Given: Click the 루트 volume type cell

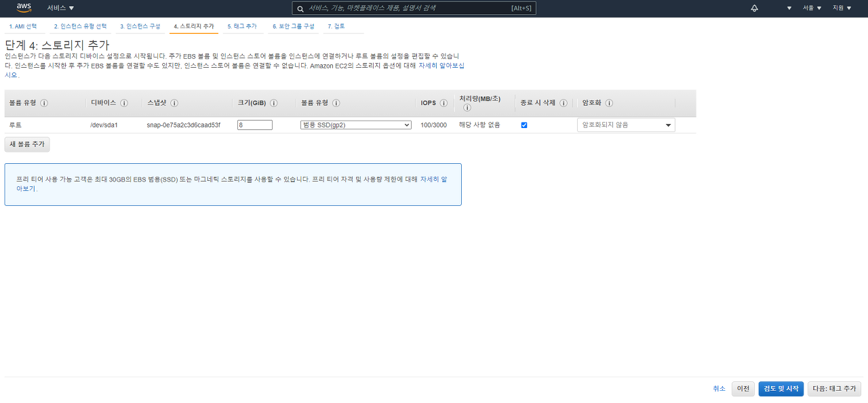Looking at the screenshot, I should tap(16, 125).
